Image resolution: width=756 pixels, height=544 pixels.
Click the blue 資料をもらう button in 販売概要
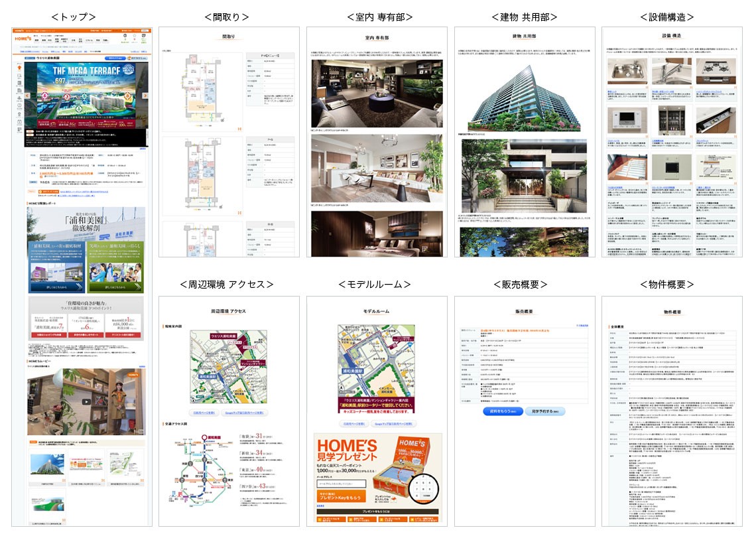tap(502, 411)
